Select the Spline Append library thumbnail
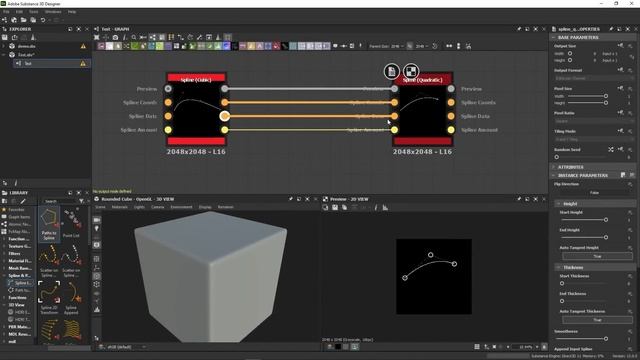 [x=71, y=297]
